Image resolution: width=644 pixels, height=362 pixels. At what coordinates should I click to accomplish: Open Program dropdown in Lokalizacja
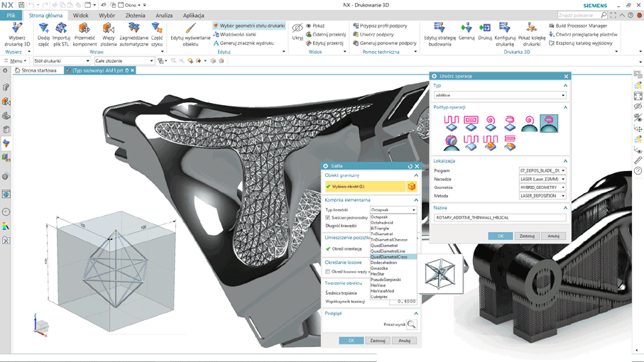tap(542, 171)
